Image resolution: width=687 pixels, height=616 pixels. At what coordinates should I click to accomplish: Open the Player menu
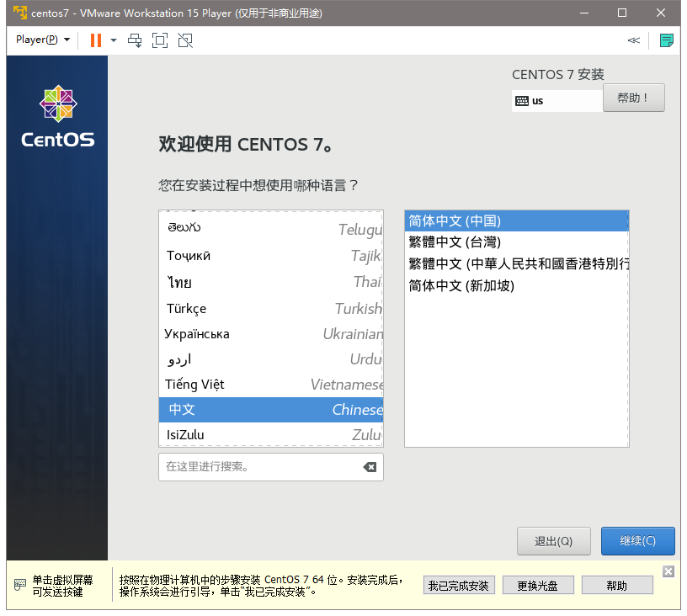pyautogui.click(x=42, y=40)
